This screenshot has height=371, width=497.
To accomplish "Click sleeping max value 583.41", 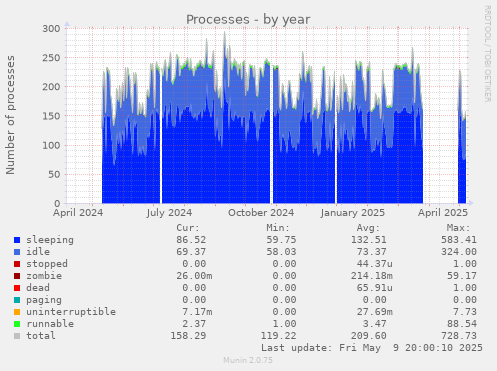I will coord(459,240).
